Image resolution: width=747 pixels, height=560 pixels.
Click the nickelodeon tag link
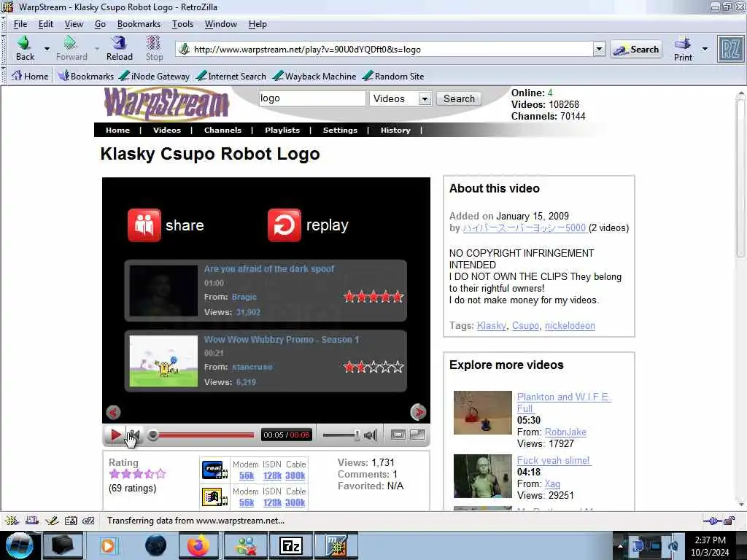[x=570, y=326]
